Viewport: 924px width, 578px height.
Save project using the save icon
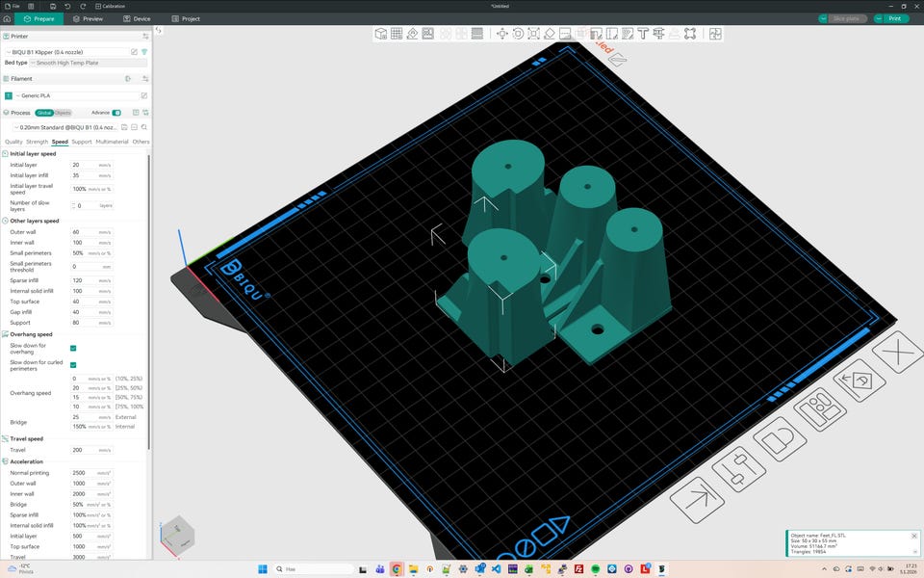(x=52, y=6)
